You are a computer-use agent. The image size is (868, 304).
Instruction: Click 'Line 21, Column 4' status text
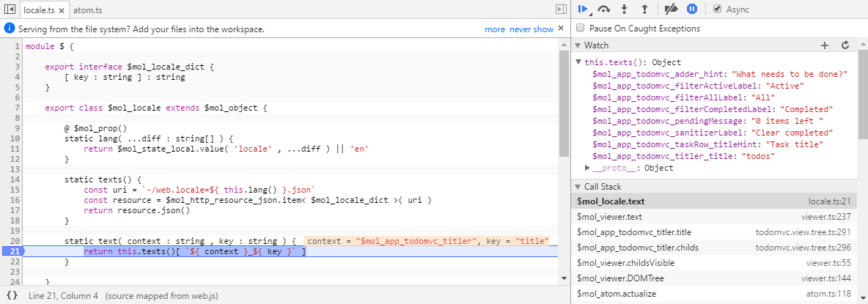click(63, 296)
